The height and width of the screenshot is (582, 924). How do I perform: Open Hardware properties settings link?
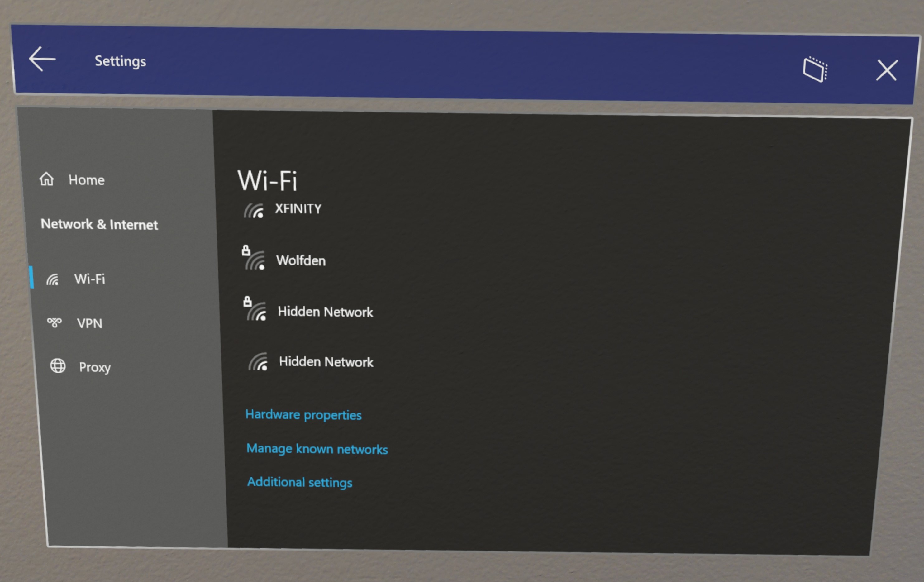(304, 414)
